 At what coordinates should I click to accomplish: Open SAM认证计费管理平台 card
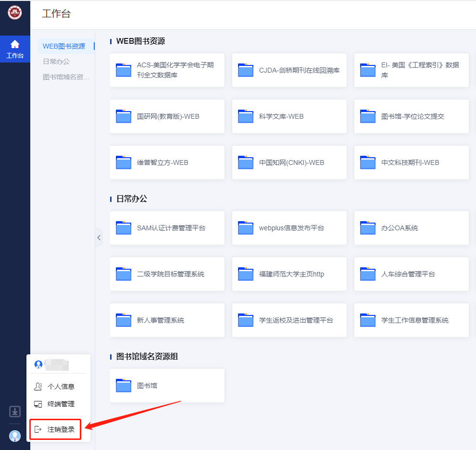(x=167, y=228)
